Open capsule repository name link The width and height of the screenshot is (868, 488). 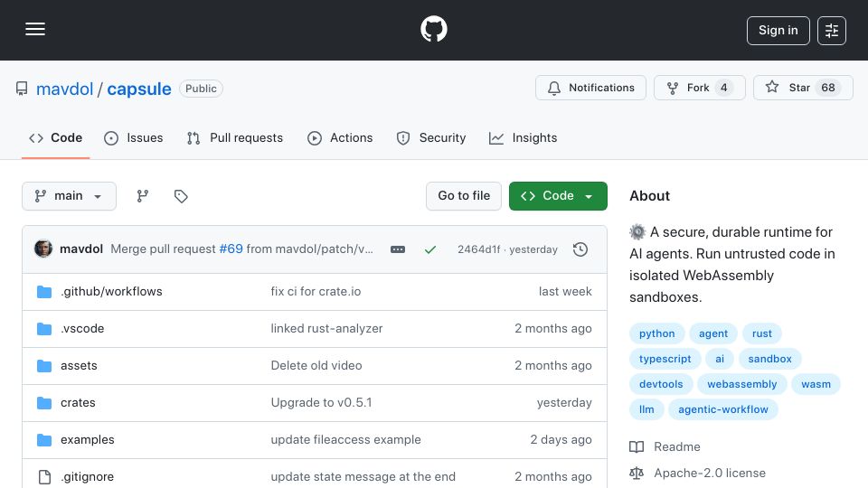coord(139,89)
